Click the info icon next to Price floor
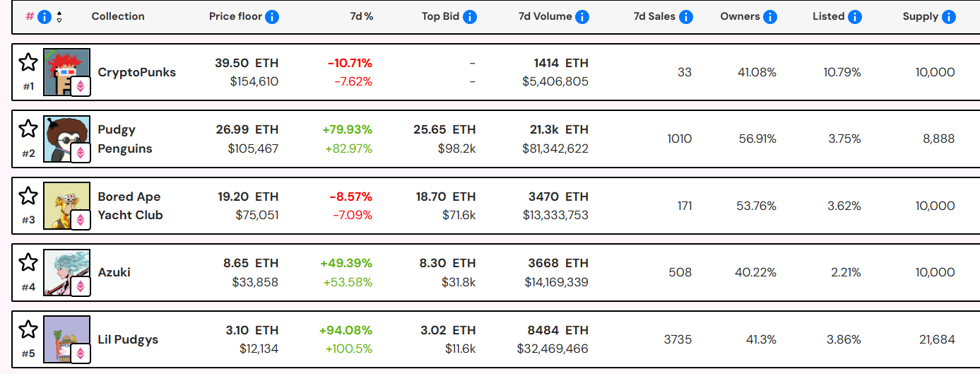Image resolution: width=980 pixels, height=374 pixels. (272, 17)
